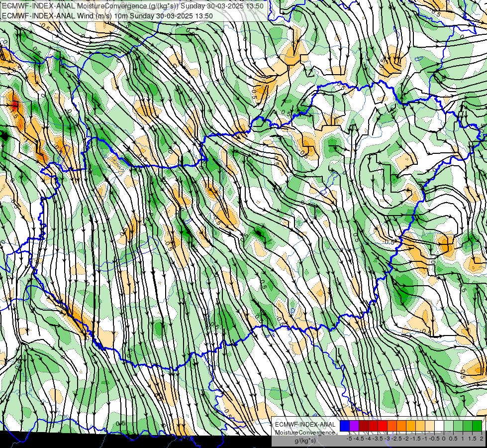Click 'MoistureConvergence' label in the legend
The width and height of the screenshot is (487, 448).
point(305,433)
